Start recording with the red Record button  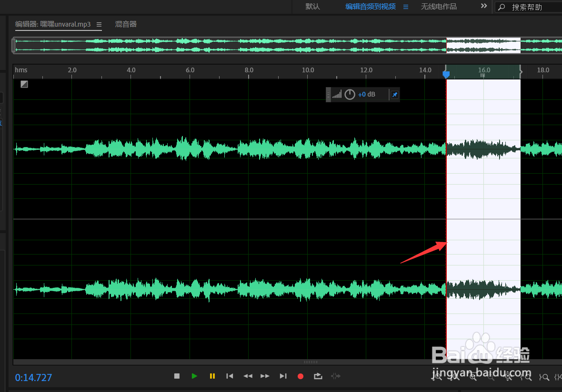pyautogui.click(x=301, y=376)
